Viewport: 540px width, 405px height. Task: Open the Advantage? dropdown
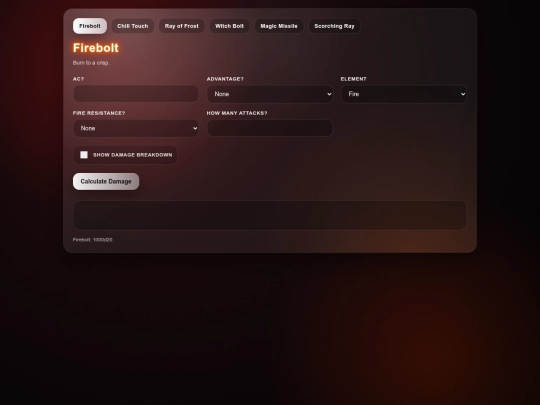tap(270, 94)
